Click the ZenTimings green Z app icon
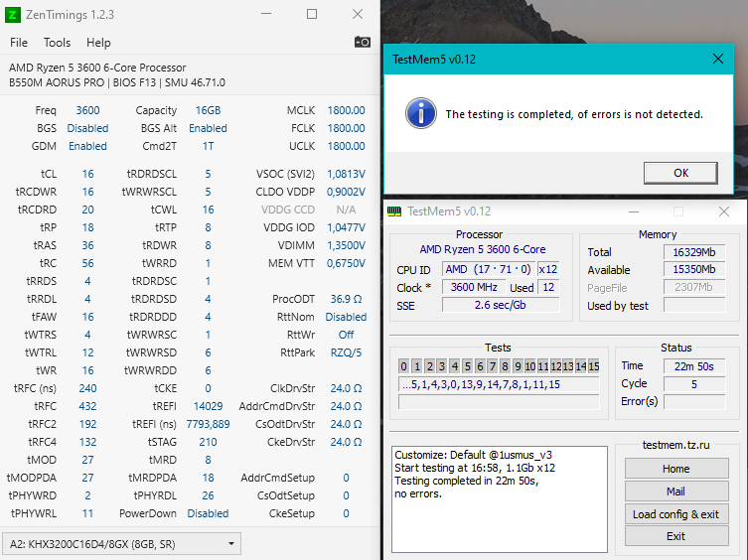748x560 pixels. click(12, 15)
